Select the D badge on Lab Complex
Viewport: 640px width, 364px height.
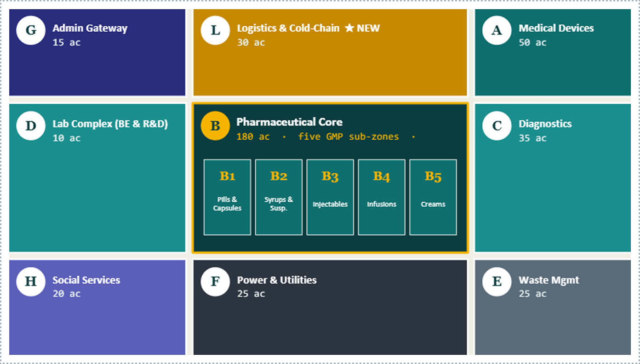click(x=31, y=125)
